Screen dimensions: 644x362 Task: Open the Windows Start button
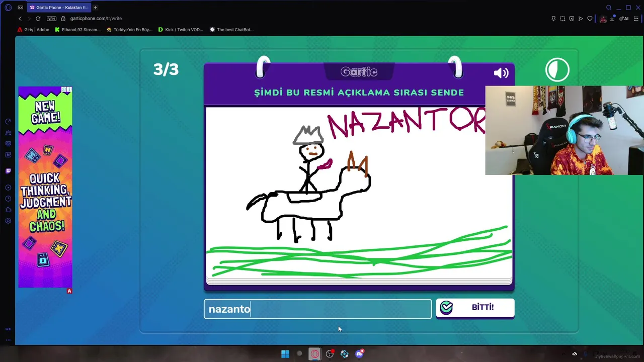(x=285, y=354)
